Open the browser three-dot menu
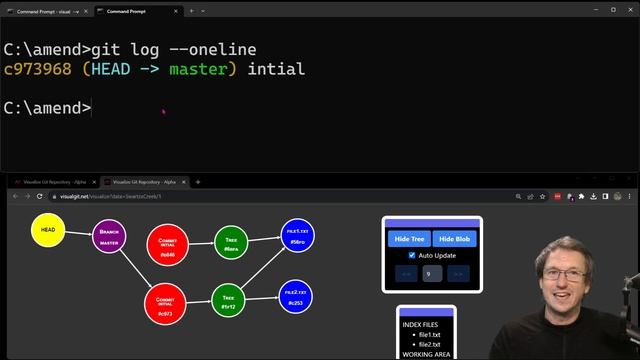This screenshot has width=640, height=360. coord(629,197)
